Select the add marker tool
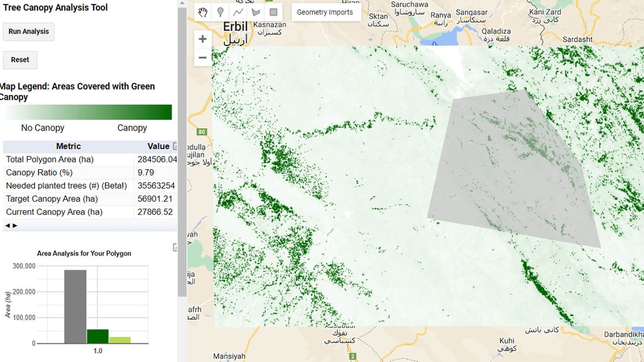 click(x=220, y=12)
